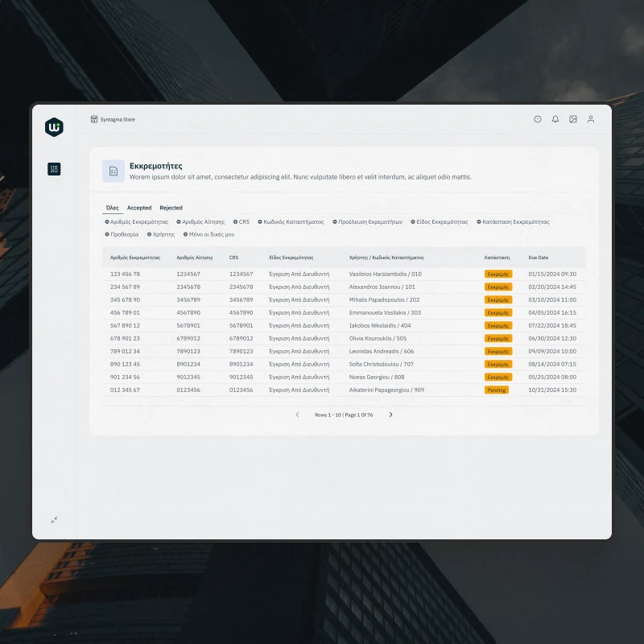The image size is (644, 644).
Task: Add the Είδος Εκκρεμότητας filter chip
Action: point(440,222)
